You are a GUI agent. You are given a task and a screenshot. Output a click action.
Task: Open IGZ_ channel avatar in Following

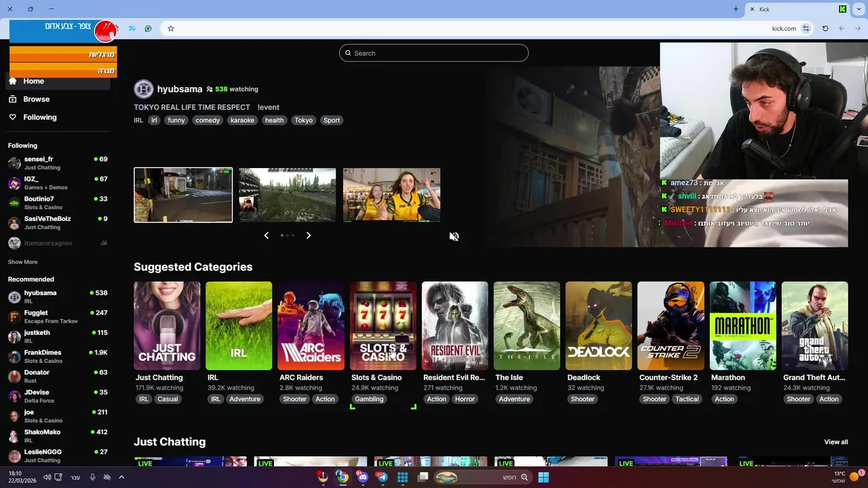point(14,183)
